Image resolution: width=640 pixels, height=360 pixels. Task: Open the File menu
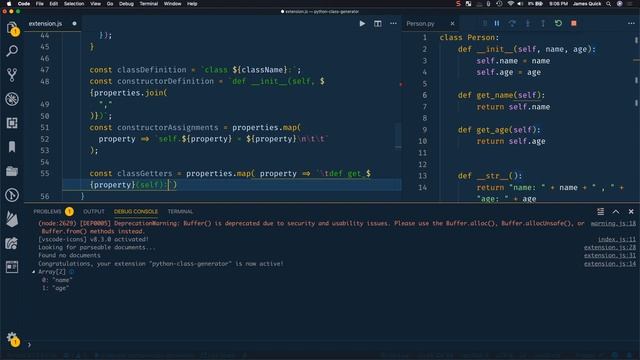[40, 4]
